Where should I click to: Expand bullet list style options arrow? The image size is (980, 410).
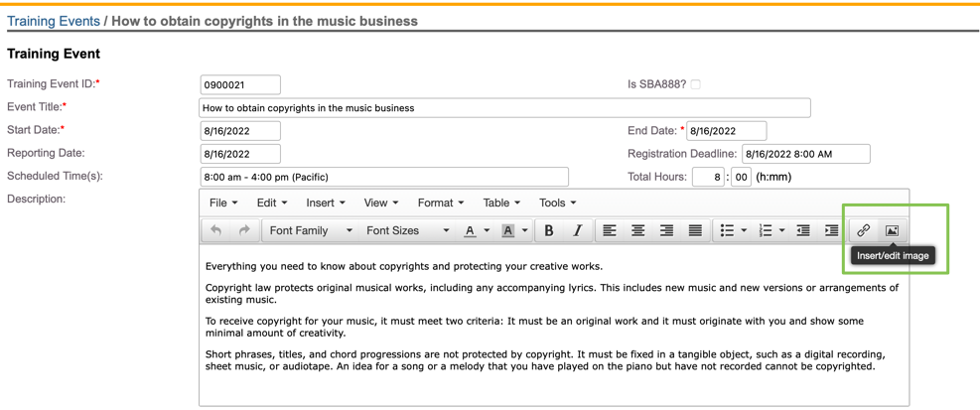coord(744,230)
